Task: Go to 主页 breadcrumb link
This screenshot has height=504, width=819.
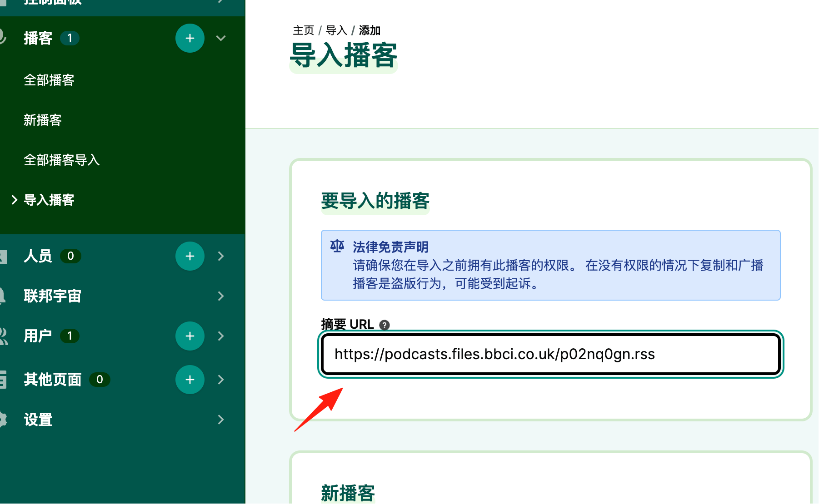Action: (304, 30)
